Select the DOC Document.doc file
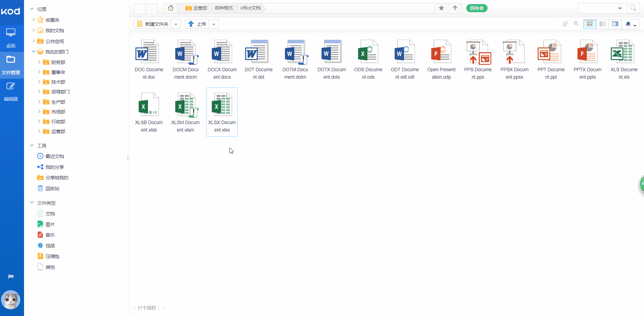Screen dimensions: 644x316 [149, 60]
